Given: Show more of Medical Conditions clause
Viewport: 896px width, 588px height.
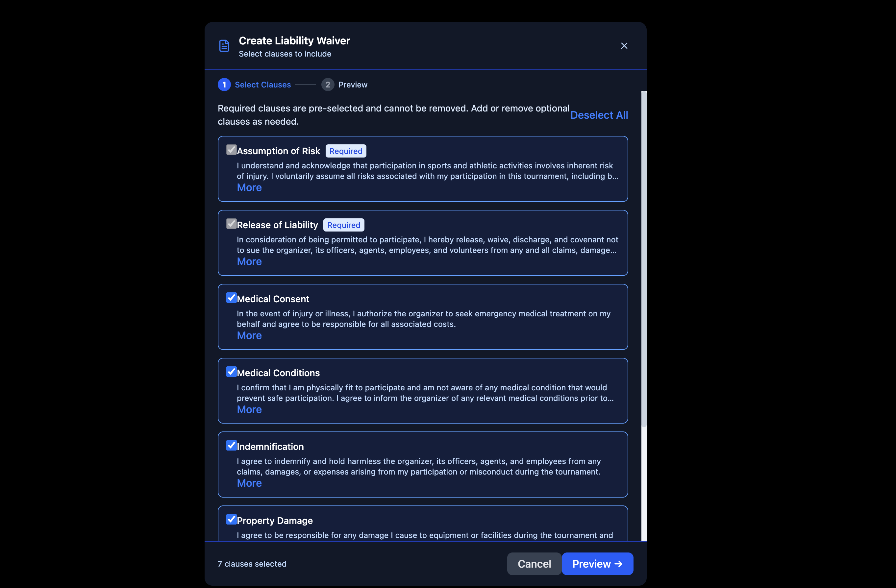Looking at the screenshot, I should pyautogui.click(x=249, y=409).
